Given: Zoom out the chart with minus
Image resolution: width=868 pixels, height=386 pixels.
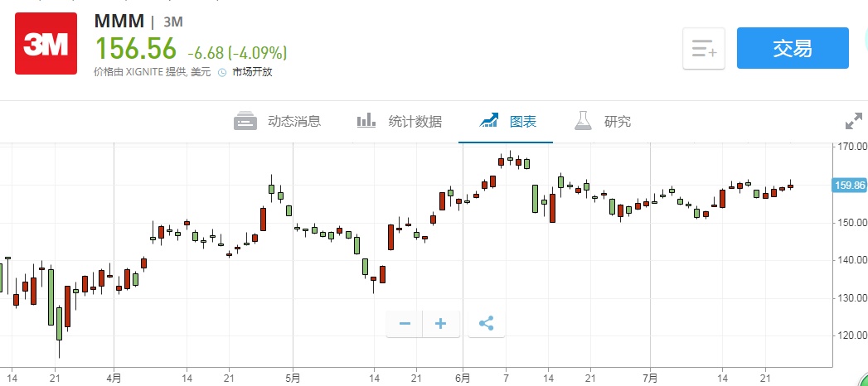Looking at the screenshot, I should point(405,323).
